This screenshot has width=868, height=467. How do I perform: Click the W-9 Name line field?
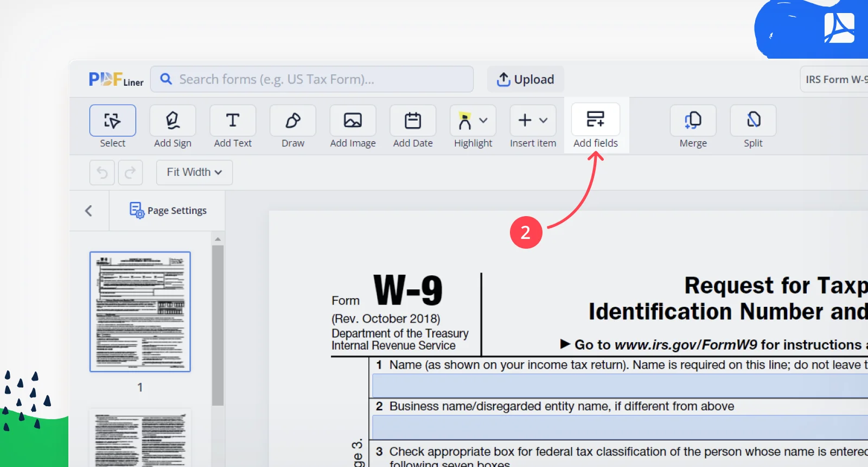click(620, 386)
